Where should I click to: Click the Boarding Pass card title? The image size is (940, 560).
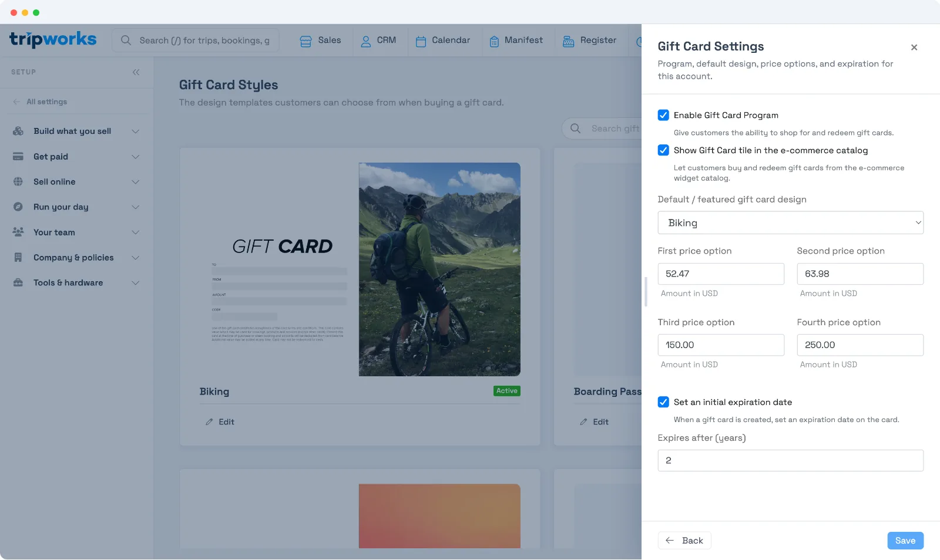click(607, 392)
